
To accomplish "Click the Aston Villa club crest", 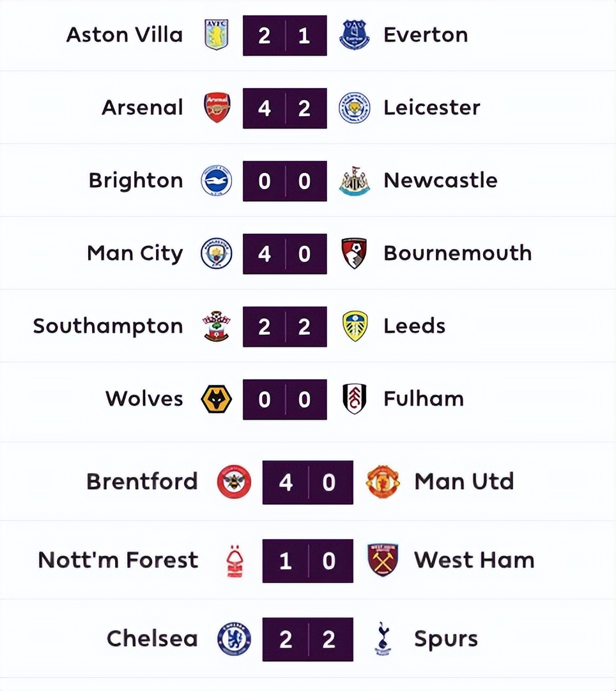I will (x=216, y=34).
